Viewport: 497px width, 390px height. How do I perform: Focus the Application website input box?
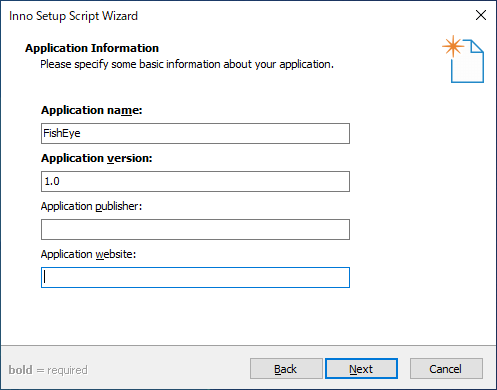click(195, 277)
